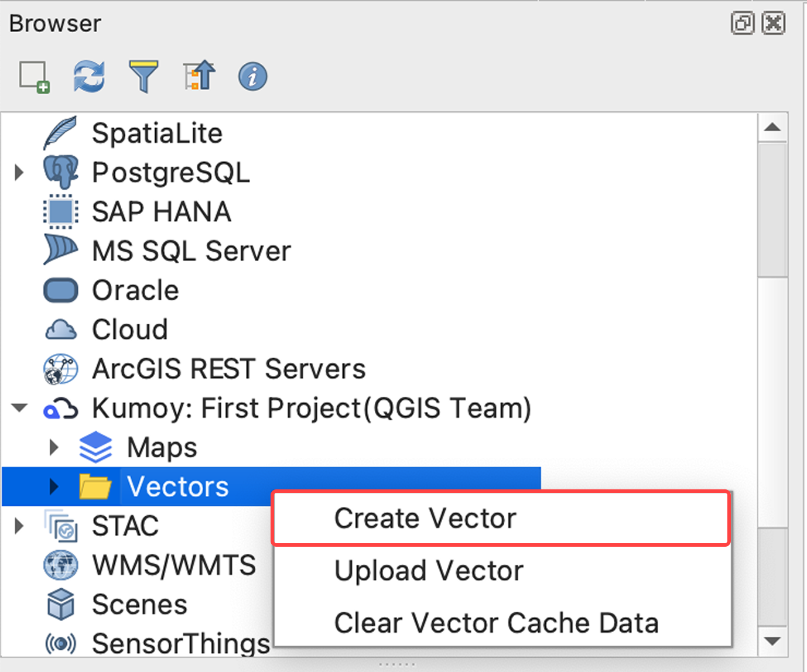Click the Add Selected Layers icon in Browser toolbar
The width and height of the screenshot is (807, 672).
[x=33, y=76]
